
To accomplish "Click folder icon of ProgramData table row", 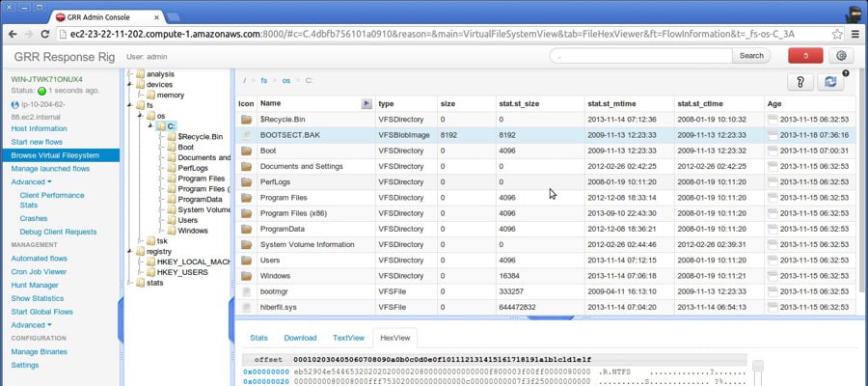I will coord(246,229).
